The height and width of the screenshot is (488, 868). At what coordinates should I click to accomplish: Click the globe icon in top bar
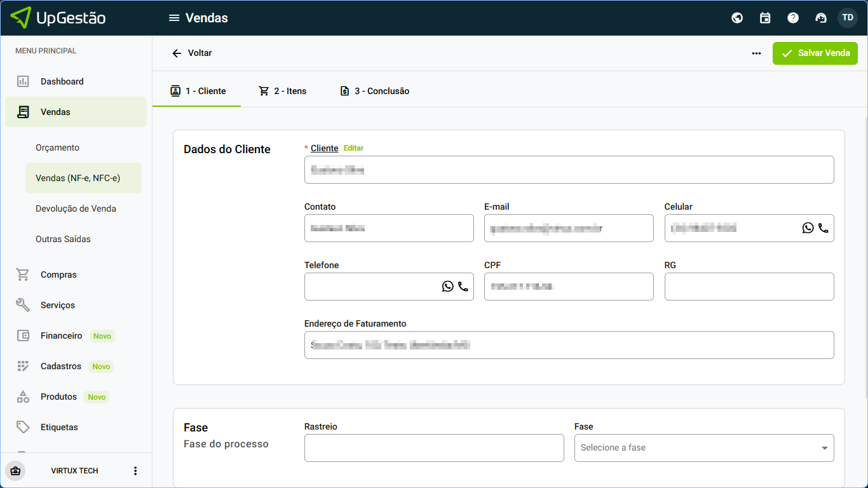[737, 18]
